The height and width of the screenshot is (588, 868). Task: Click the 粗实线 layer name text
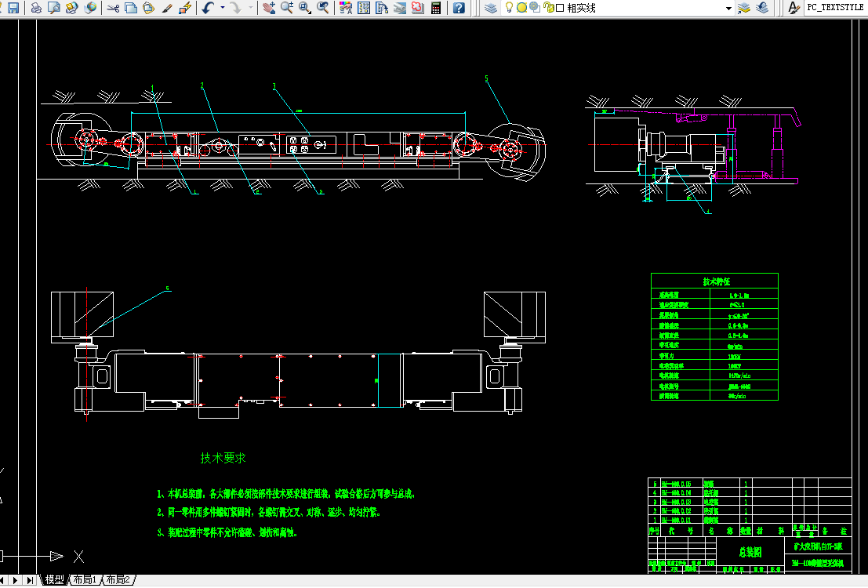point(581,8)
